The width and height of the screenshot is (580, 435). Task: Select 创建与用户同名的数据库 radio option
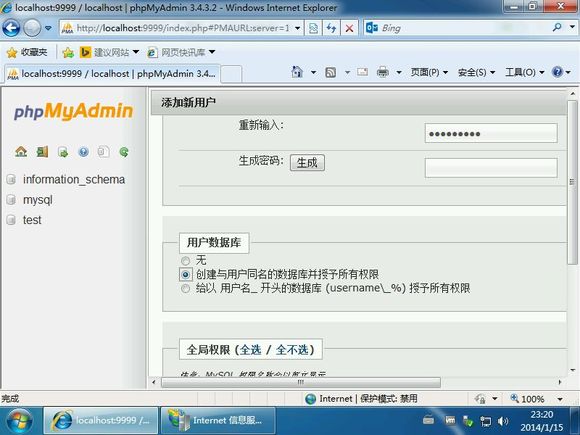pyautogui.click(x=186, y=274)
